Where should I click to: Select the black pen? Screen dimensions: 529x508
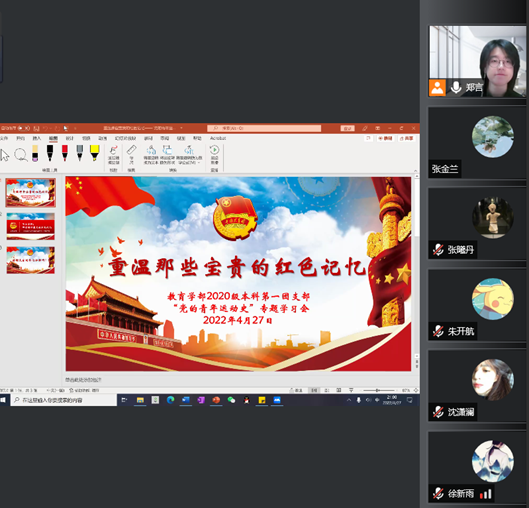pos(50,153)
